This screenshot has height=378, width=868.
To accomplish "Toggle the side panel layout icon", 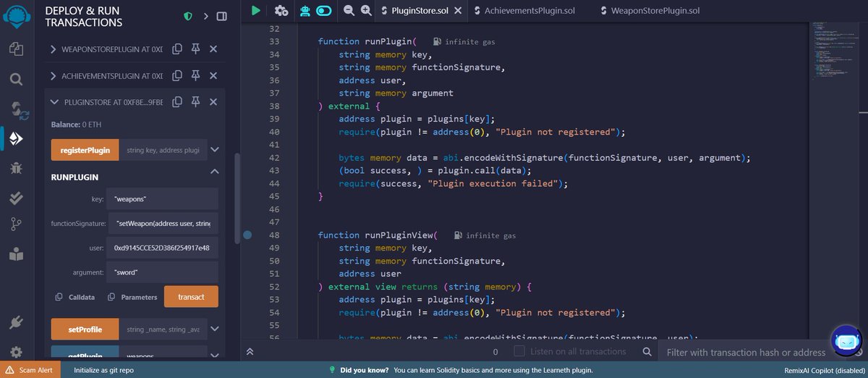I will [x=221, y=16].
